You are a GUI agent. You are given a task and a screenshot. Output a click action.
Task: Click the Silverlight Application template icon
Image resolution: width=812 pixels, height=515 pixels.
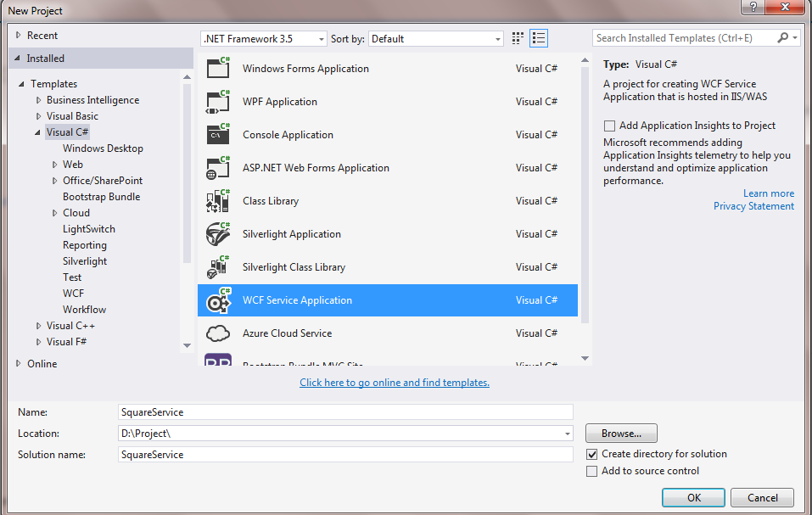click(x=218, y=234)
